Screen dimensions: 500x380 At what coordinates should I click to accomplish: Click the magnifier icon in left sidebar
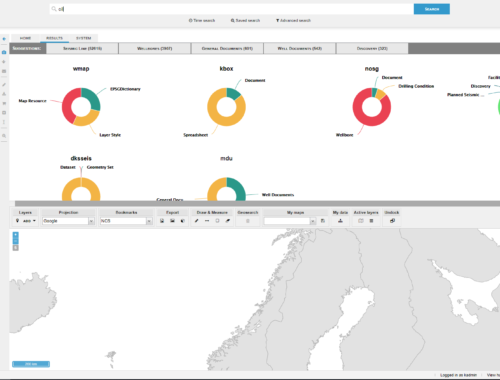pos(4,136)
